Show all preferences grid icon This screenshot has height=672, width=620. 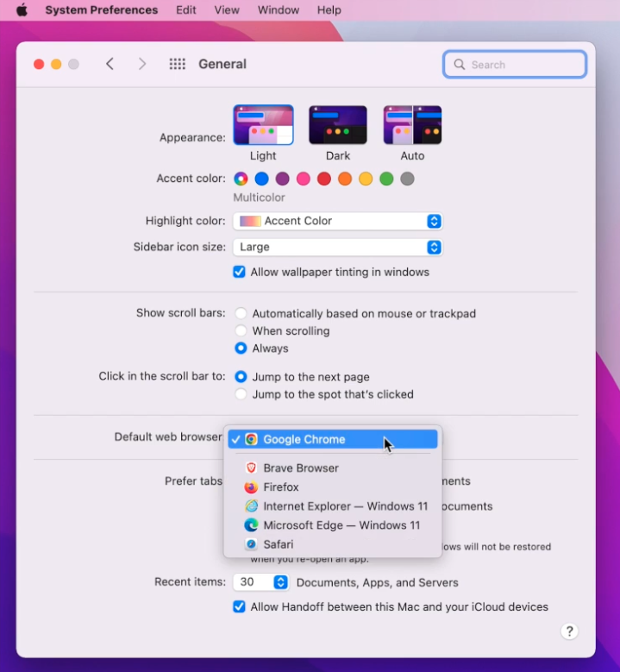coord(177,65)
